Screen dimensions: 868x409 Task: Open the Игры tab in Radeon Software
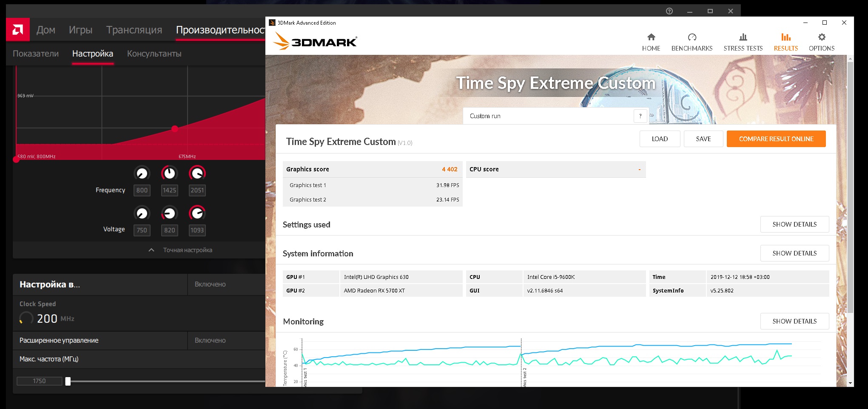coord(80,30)
